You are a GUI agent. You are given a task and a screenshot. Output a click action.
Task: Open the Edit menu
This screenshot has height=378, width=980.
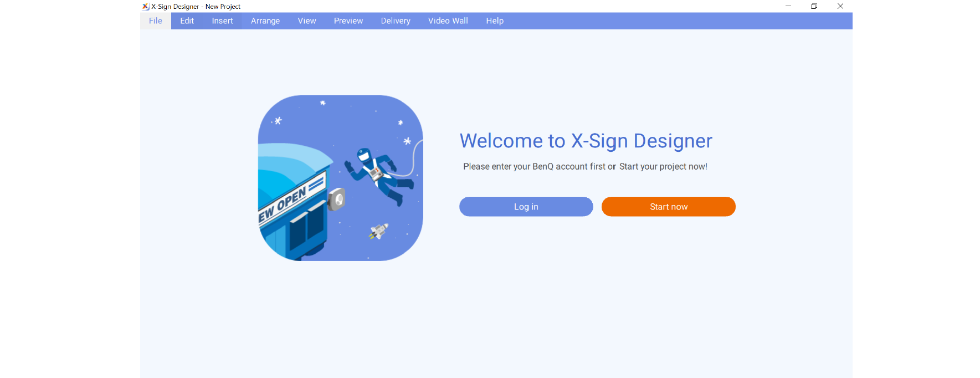point(187,21)
